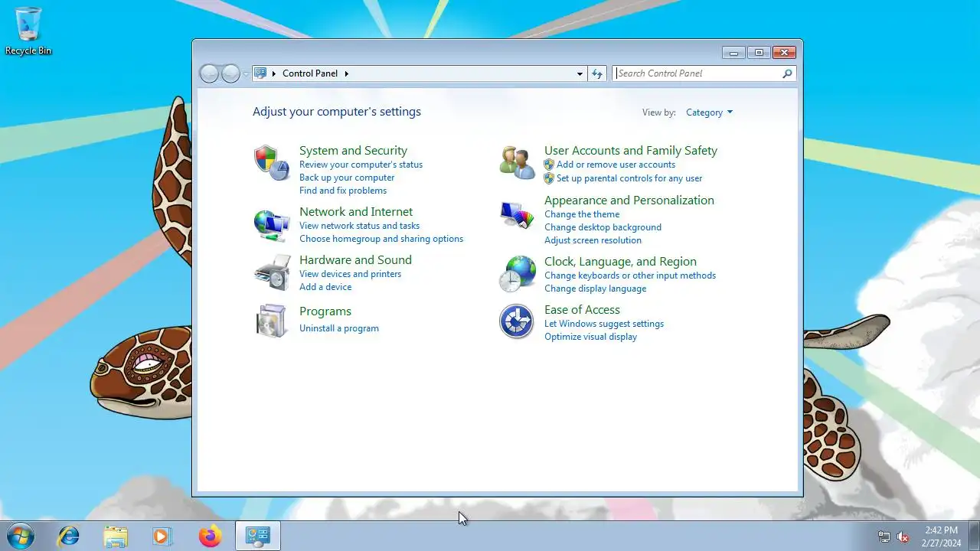This screenshot has width=980, height=551.
Task: Select Let Windows suggest settings link
Action: (604, 324)
